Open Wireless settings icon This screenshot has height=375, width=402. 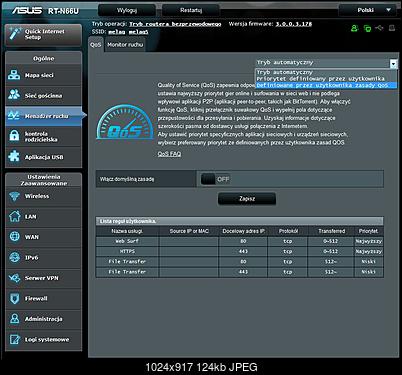coord(14,196)
